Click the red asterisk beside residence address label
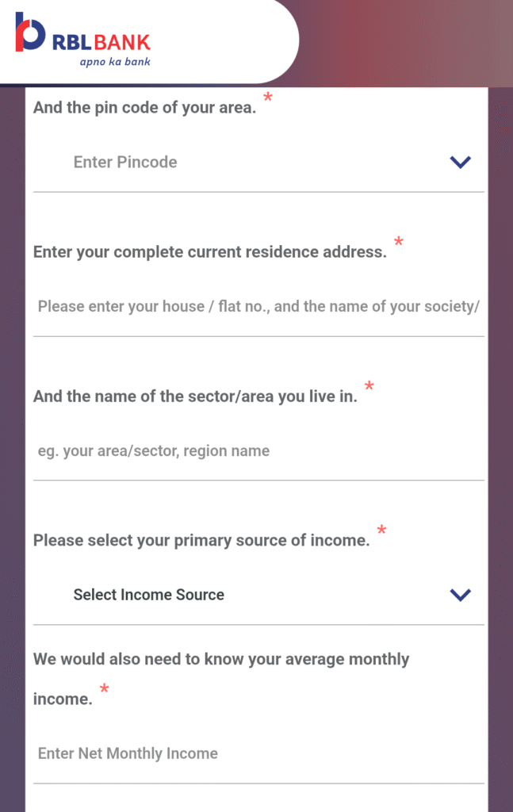Screen dimensions: 513x812 [399, 241]
